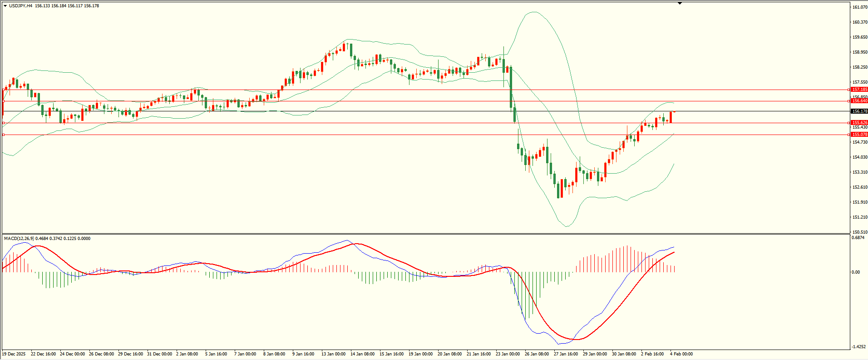Click the red 156.640 price label
The width and height of the screenshot is (868, 360).
(859, 101)
